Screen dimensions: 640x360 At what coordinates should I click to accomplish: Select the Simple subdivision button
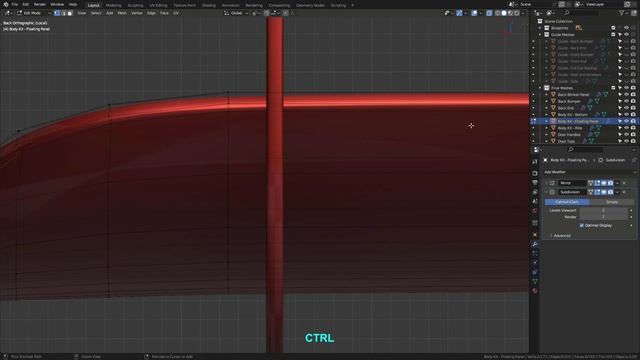point(611,202)
